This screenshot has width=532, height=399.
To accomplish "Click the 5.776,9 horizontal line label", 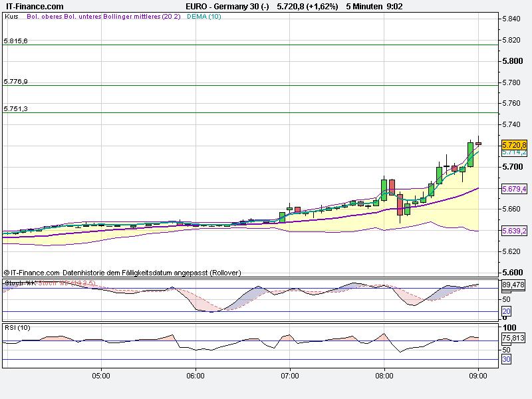I will (15, 81).
